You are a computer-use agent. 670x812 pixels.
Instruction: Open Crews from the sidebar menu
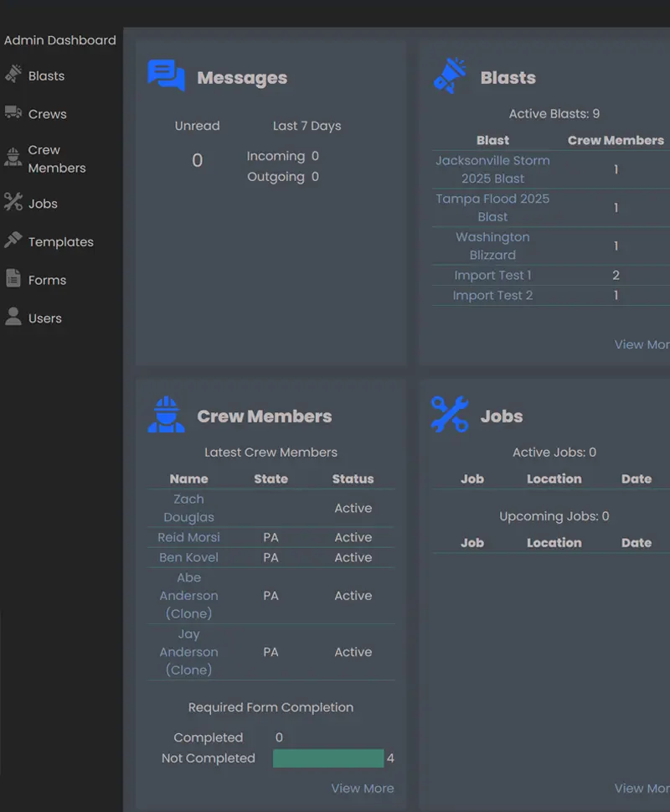(48, 114)
